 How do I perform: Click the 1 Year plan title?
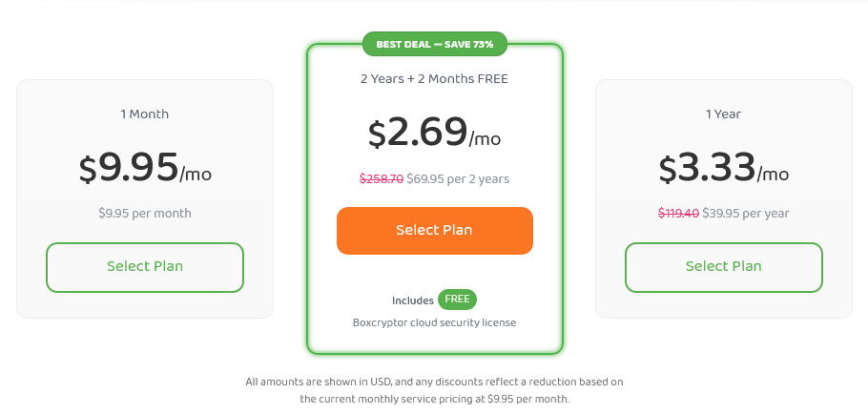click(x=724, y=114)
